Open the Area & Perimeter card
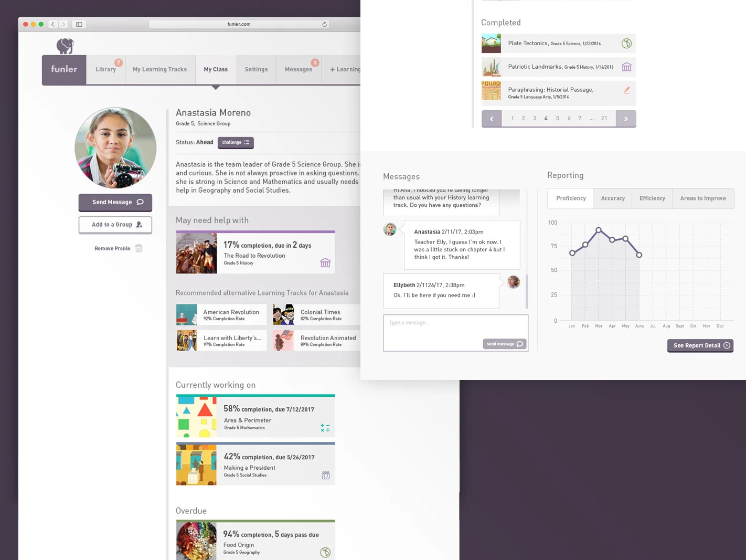 click(255, 416)
